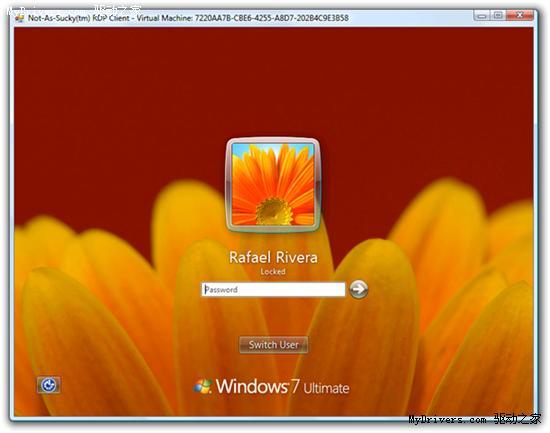Screen dimensions: 550x433
Task: Minimize the RDP Client window
Action: (482, 15)
